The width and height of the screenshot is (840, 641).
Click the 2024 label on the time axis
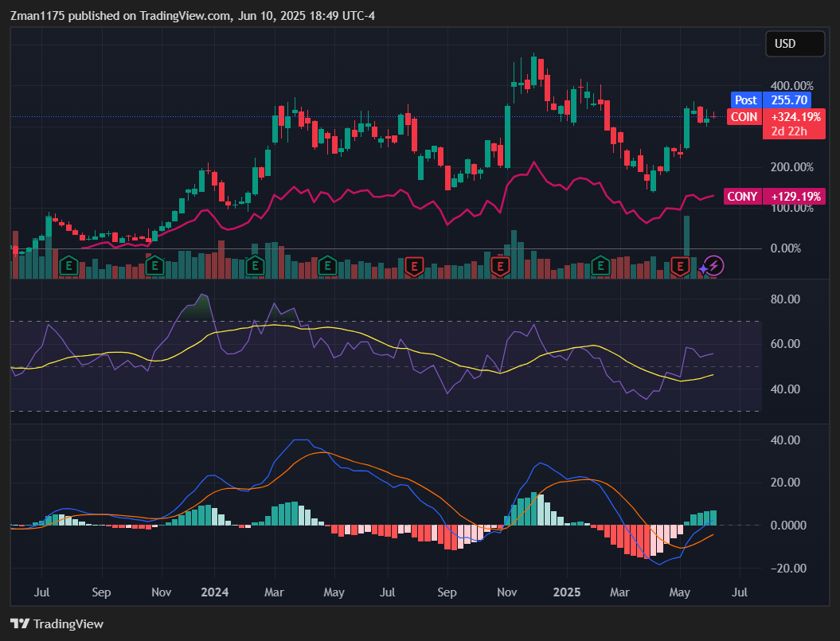pos(214,592)
